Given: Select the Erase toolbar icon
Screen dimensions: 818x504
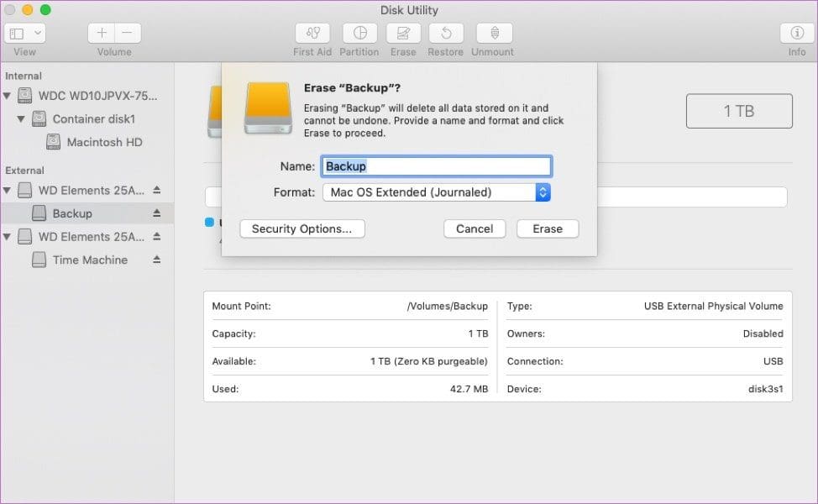Looking at the screenshot, I should 403,34.
